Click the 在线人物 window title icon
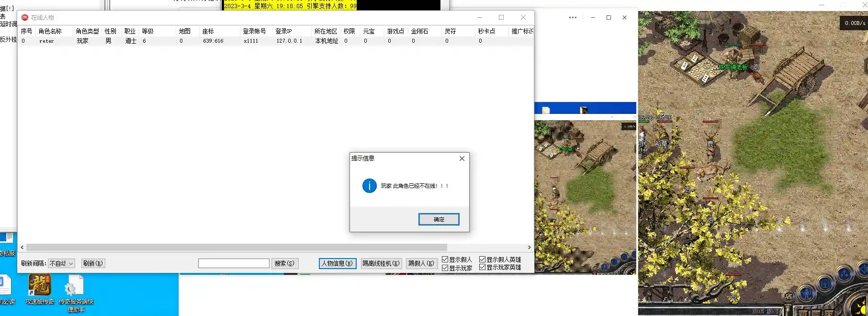The image size is (868, 316). pyautogui.click(x=25, y=17)
